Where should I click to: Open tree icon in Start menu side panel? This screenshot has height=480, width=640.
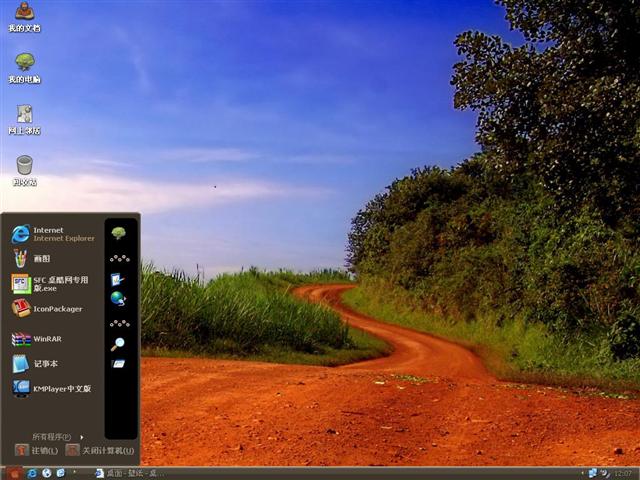[119, 233]
